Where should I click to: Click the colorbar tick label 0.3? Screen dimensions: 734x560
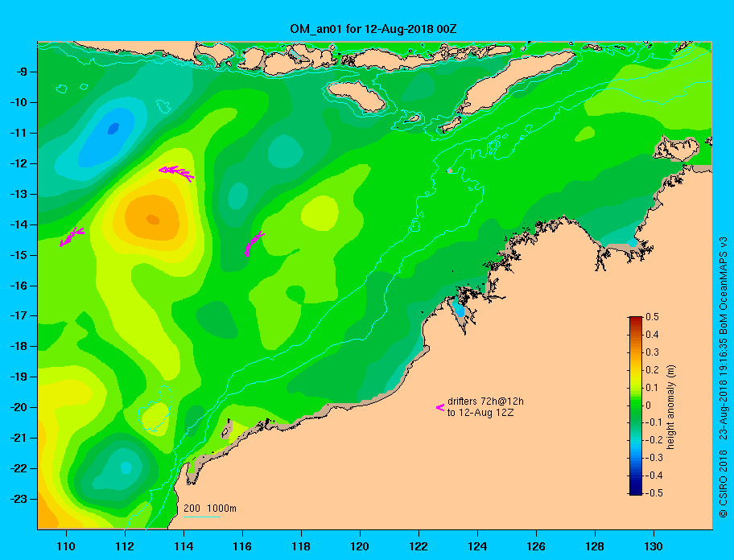(652, 352)
